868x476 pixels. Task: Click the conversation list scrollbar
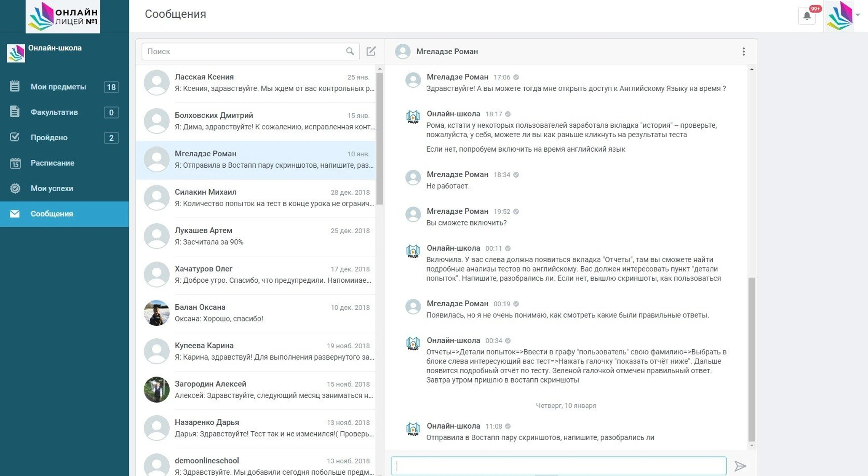[x=380, y=139]
